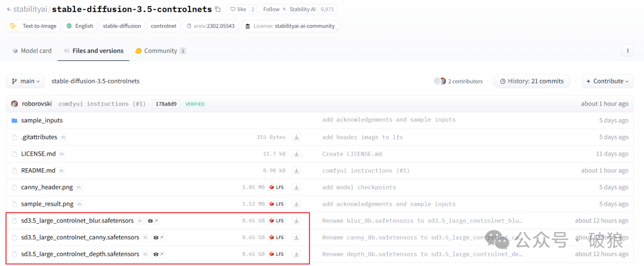Open the 'Rename blur_8b.safetensors' commit message

pos(422,221)
